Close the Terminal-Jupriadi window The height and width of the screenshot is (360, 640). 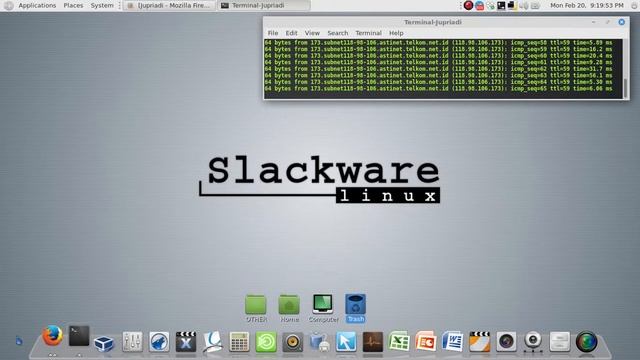(621, 22)
